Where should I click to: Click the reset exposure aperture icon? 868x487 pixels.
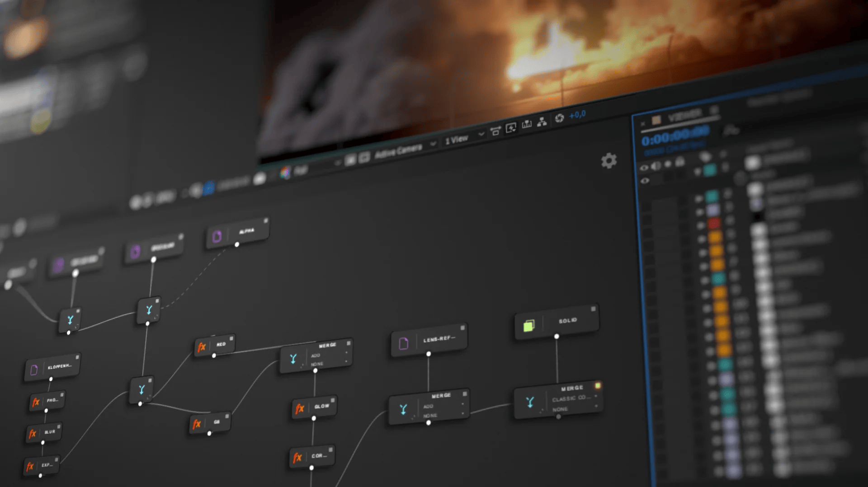(559, 118)
